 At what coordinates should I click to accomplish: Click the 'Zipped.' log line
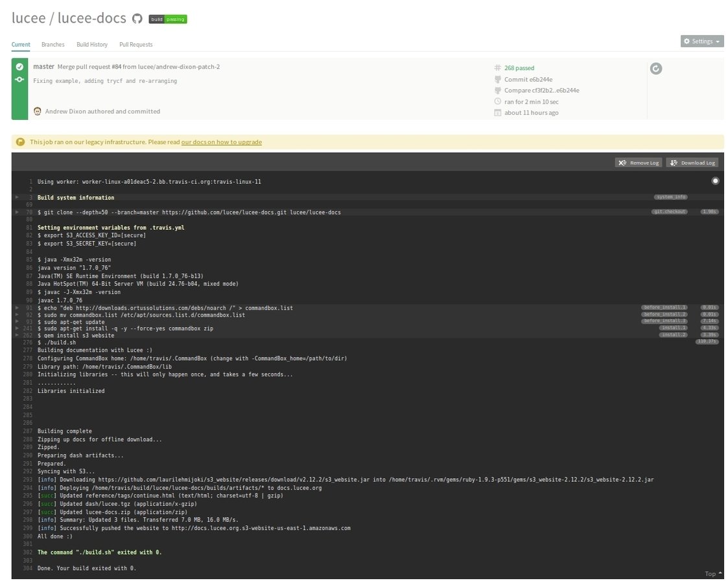point(48,447)
